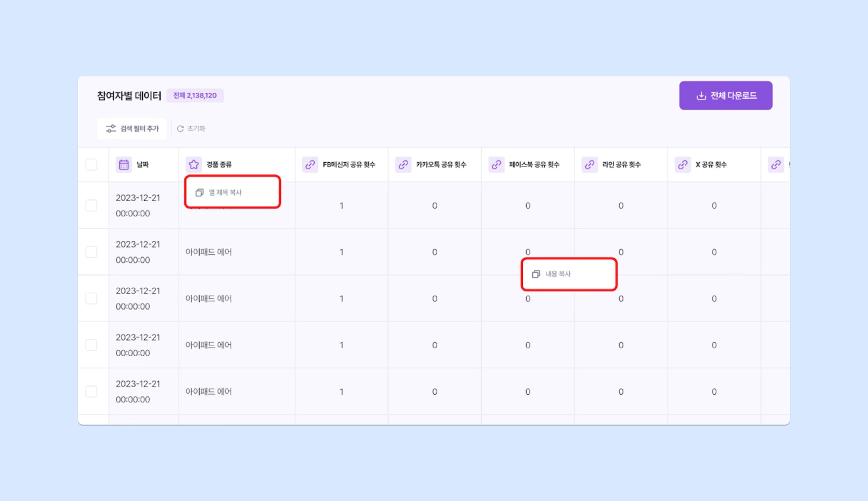Check the fourth data row checkbox
The image size is (868, 501).
[x=91, y=345]
